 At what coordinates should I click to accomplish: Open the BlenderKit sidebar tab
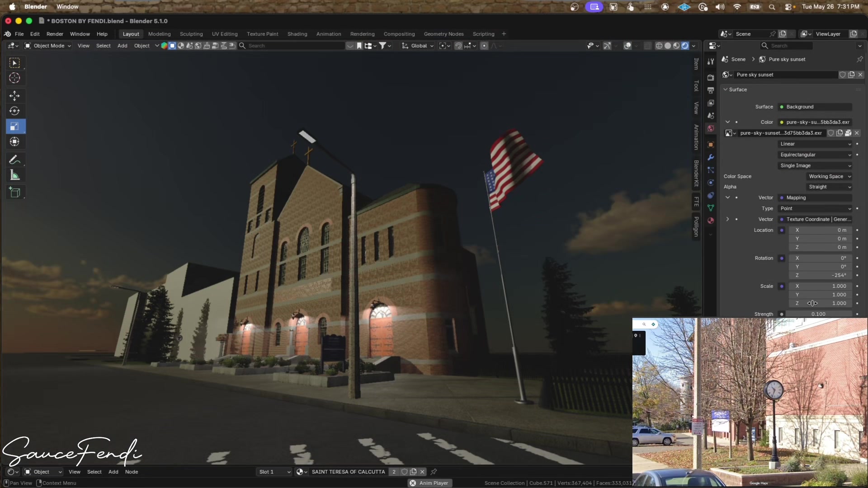pyautogui.click(x=696, y=173)
